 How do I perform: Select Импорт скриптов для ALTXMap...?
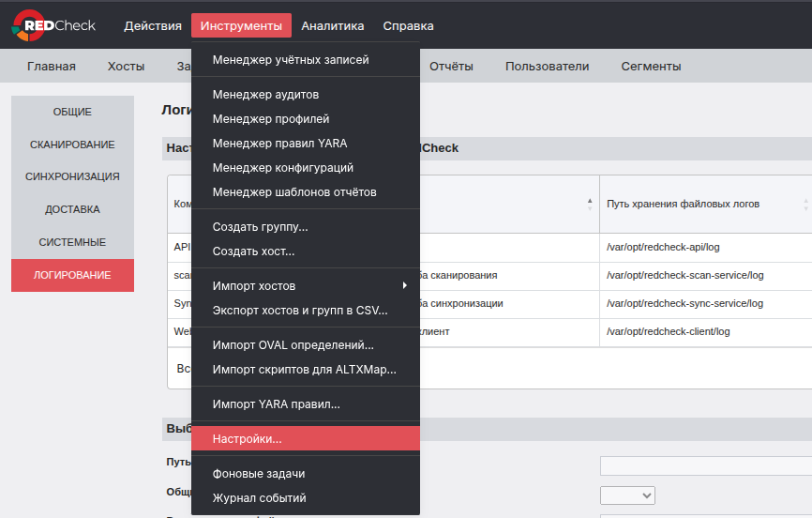306,369
